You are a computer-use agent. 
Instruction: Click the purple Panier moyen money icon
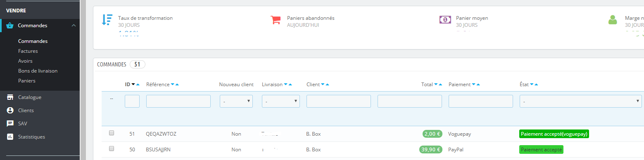tap(445, 20)
